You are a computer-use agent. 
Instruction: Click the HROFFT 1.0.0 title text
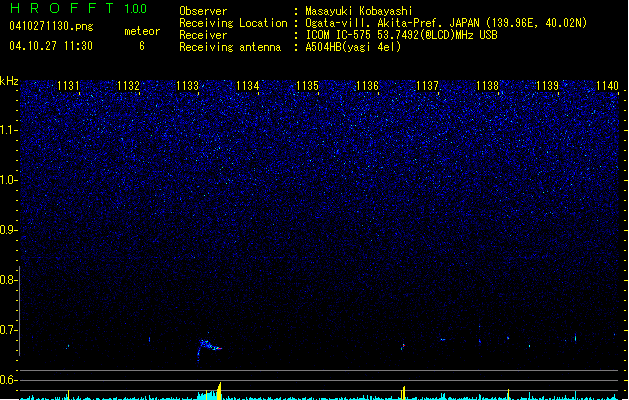tap(78, 8)
